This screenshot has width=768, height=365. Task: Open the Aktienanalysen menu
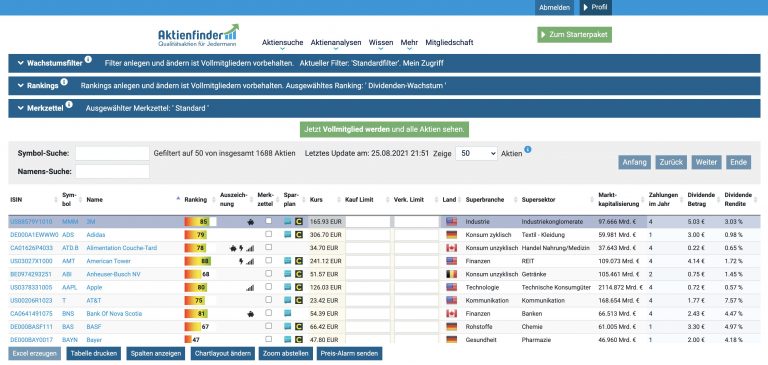pyautogui.click(x=336, y=43)
